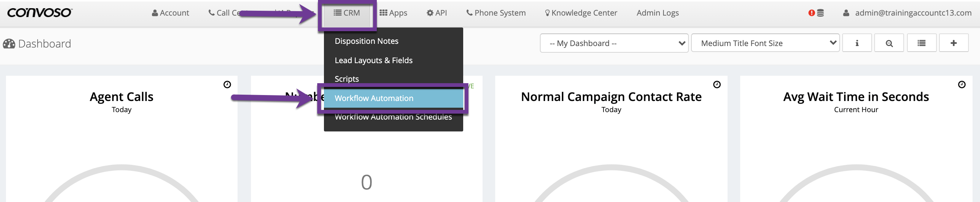Select Workflow Automation from CRM menu
The width and height of the screenshot is (980, 202).
pos(373,98)
